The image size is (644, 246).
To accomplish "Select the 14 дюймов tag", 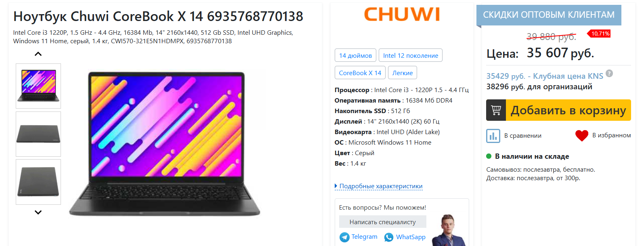I will tap(355, 55).
